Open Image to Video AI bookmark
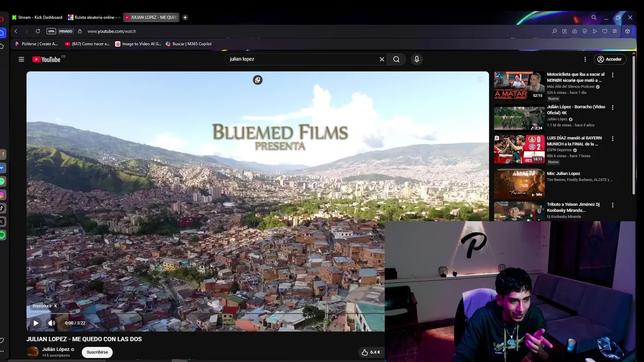This screenshot has height=362, width=644. 138,44
